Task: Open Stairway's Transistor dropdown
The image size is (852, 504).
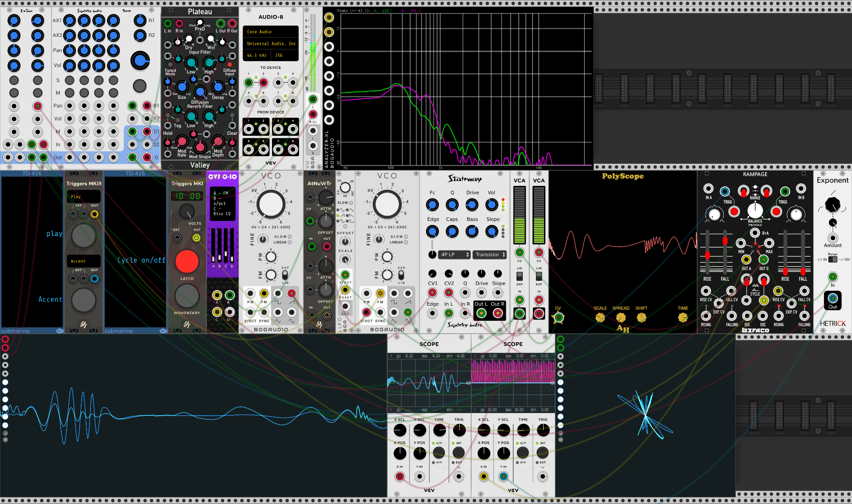Action: tap(490, 255)
